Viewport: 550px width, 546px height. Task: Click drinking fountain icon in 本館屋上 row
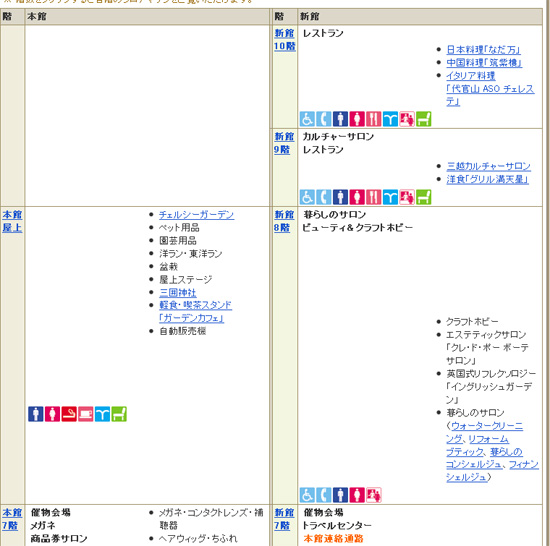click(x=102, y=414)
